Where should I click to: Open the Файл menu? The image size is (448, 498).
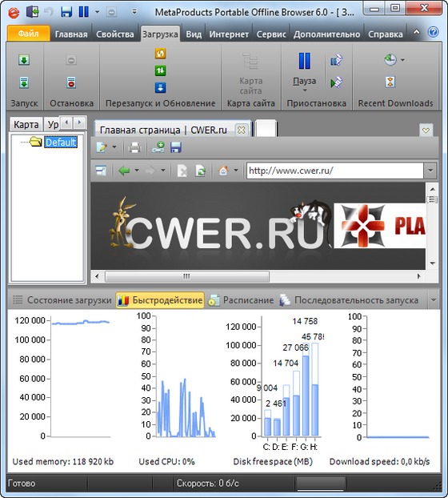click(28, 34)
